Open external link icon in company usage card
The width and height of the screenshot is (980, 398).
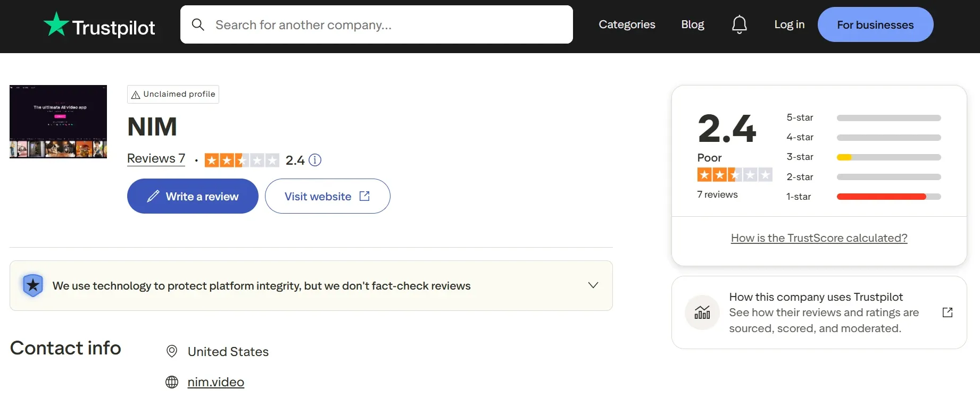(948, 312)
